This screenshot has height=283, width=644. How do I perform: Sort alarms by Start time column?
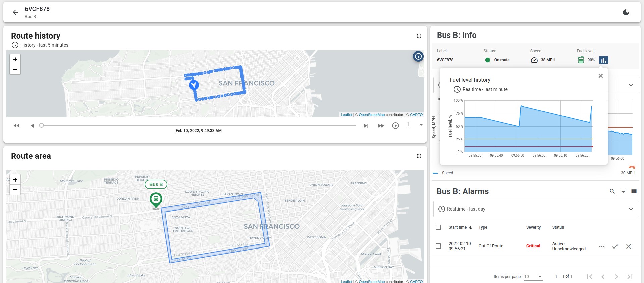pos(458,227)
